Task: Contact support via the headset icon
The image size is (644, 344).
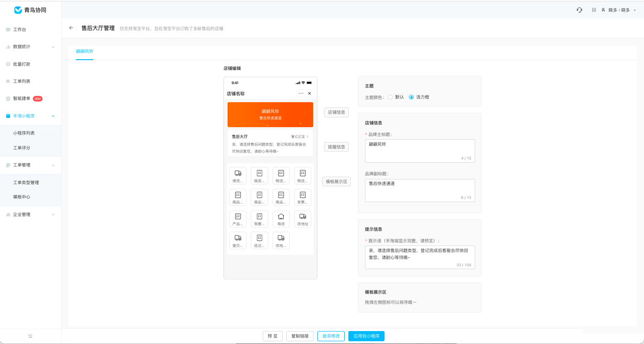Action: click(579, 10)
